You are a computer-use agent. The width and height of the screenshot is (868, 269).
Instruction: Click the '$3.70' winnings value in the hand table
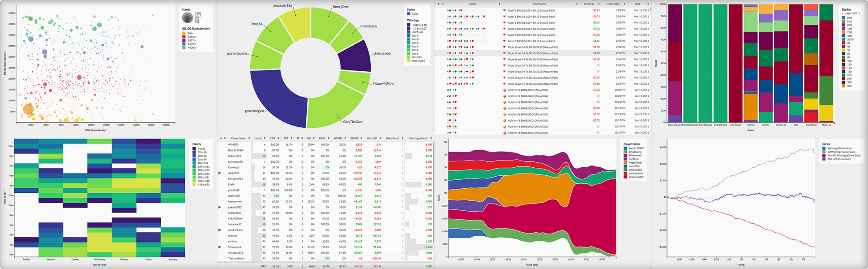point(596,29)
